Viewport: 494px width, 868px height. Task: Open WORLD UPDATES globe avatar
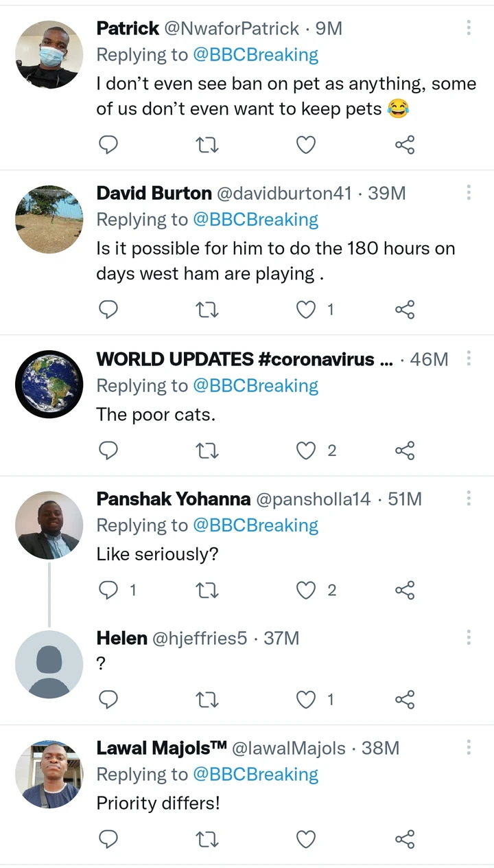point(49,385)
